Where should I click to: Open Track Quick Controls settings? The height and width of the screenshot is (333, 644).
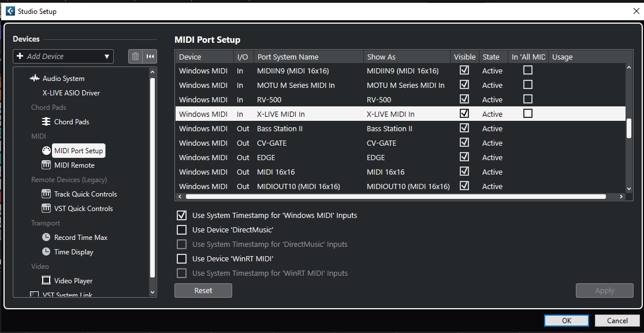point(85,194)
